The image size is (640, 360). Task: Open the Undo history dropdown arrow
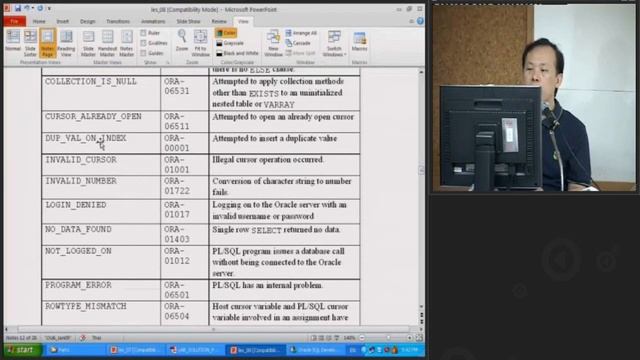coord(33,8)
